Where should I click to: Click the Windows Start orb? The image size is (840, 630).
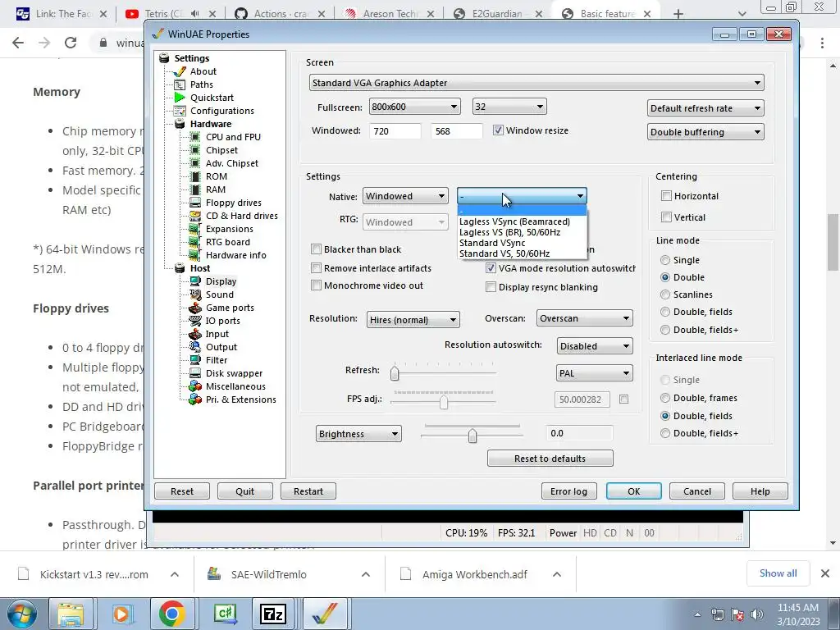pyautogui.click(x=22, y=614)
